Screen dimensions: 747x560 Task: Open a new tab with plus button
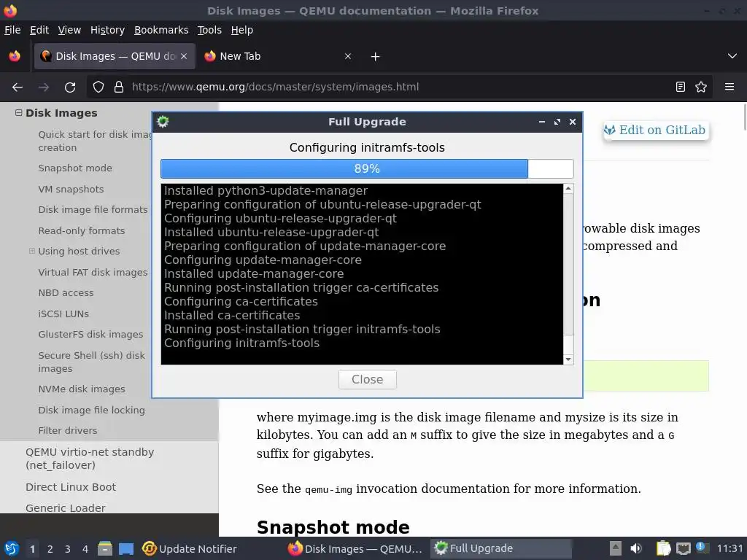coord(376,57)
